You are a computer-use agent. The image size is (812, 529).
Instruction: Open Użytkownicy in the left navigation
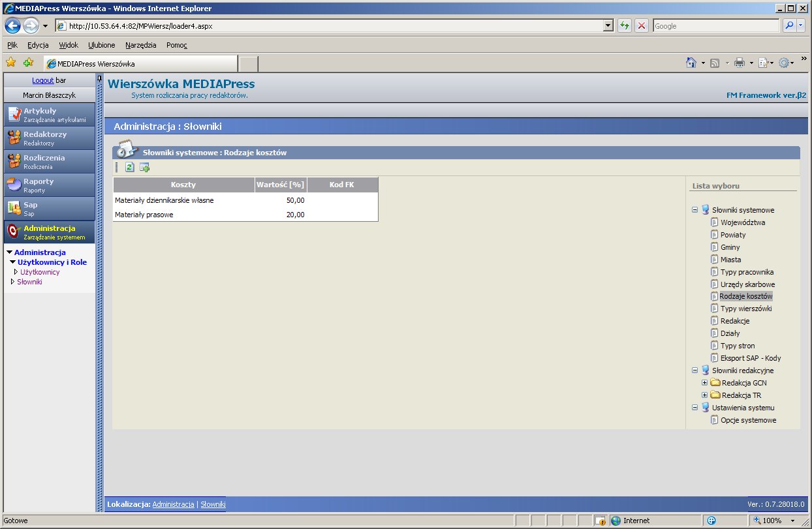40,272
